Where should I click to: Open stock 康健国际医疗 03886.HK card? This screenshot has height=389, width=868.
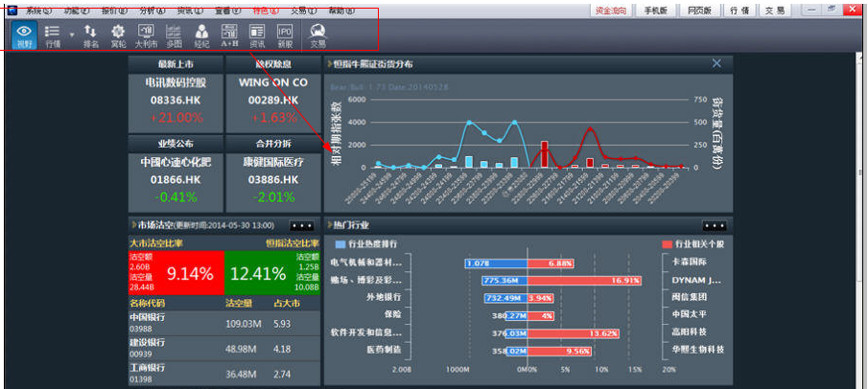pyautogui.click(x=273, y=183)
